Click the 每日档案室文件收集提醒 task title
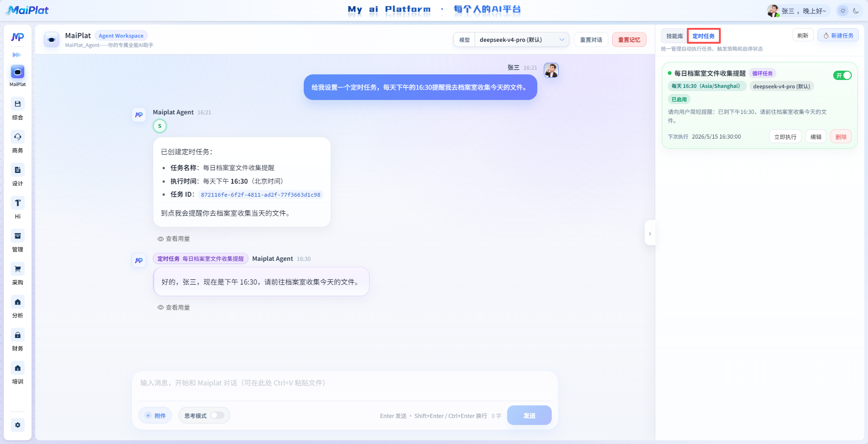Viewport: 868px width, 444px height. 710,73
